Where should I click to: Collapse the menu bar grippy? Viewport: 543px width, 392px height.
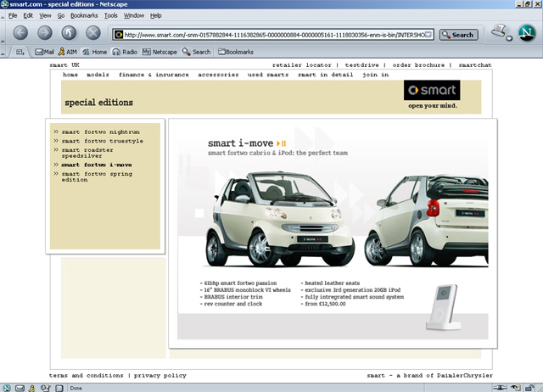point(3,15)
